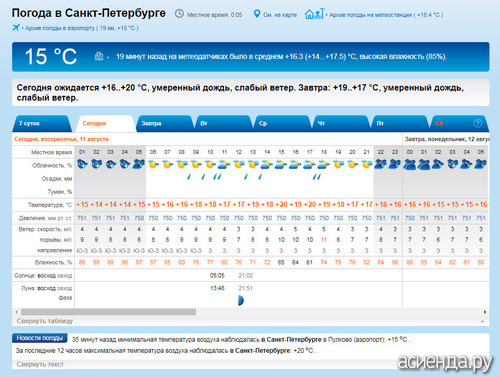The height and width of the screenshot is (377, 500).
Task: Open the Вт forecast tab
Action: click(223, 123)
